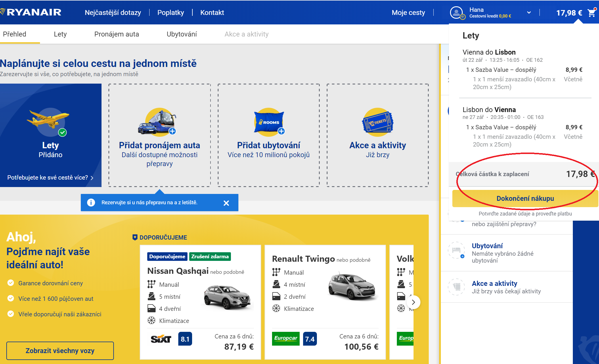Image resolution: width=599 pixels, height=364 pixels.
Task: Click Zobrazit všechny vozy button
Action: tap(60, 351)
